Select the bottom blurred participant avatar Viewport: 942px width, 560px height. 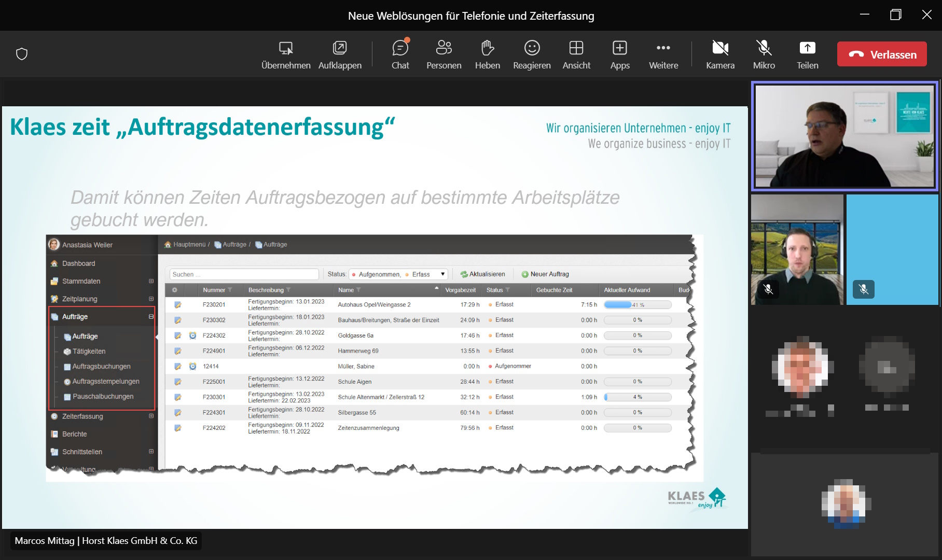point(846,503)
